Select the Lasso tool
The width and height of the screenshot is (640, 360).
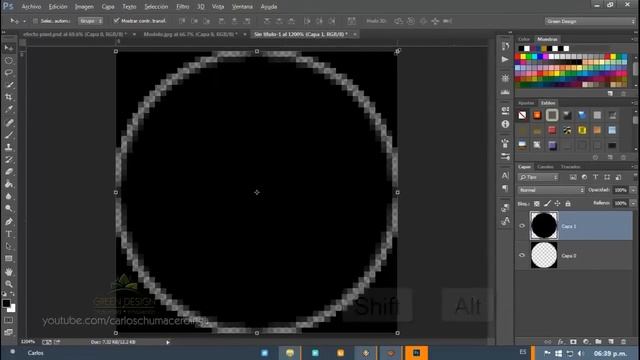coord(9,73)
